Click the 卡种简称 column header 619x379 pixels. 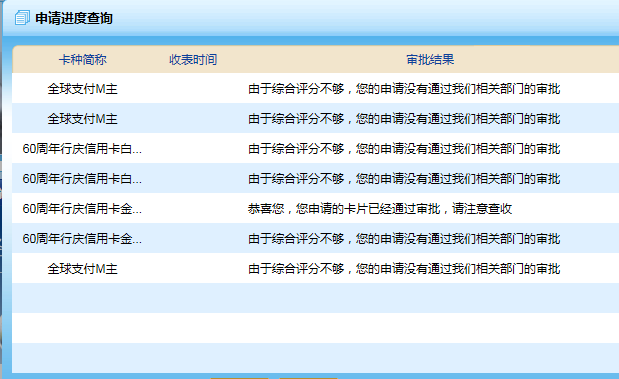pyautogui.click(x=83, y=60)
